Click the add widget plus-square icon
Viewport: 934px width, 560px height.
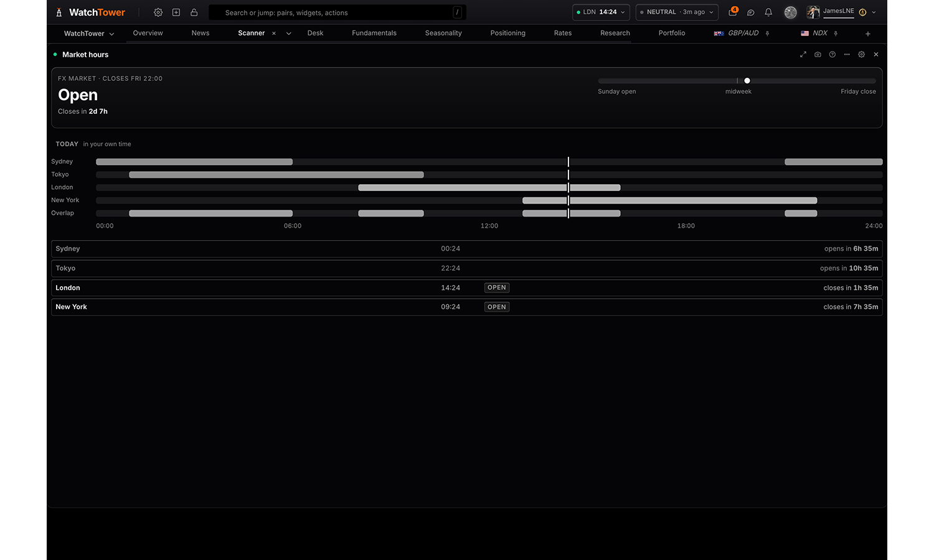click(176, 12)
